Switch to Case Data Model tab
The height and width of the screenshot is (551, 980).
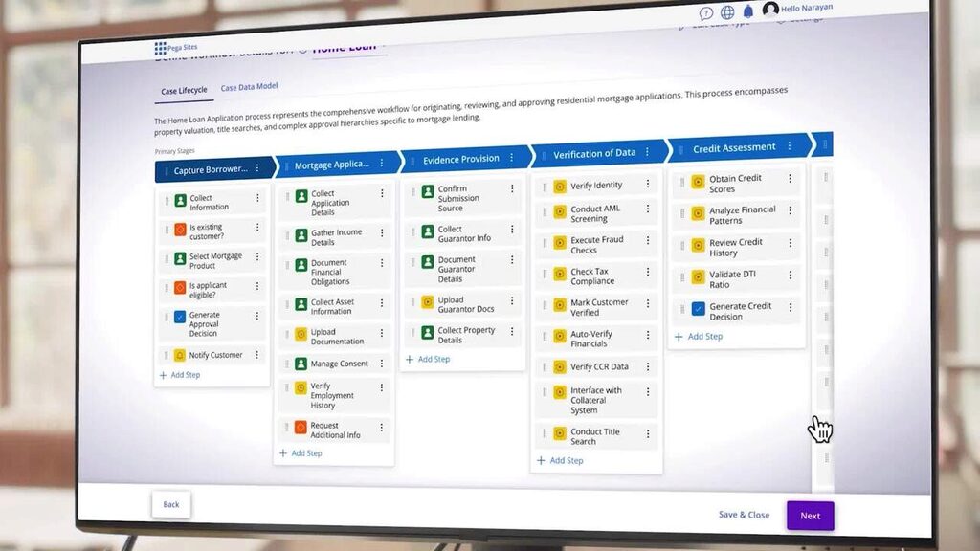coord(249,87)
